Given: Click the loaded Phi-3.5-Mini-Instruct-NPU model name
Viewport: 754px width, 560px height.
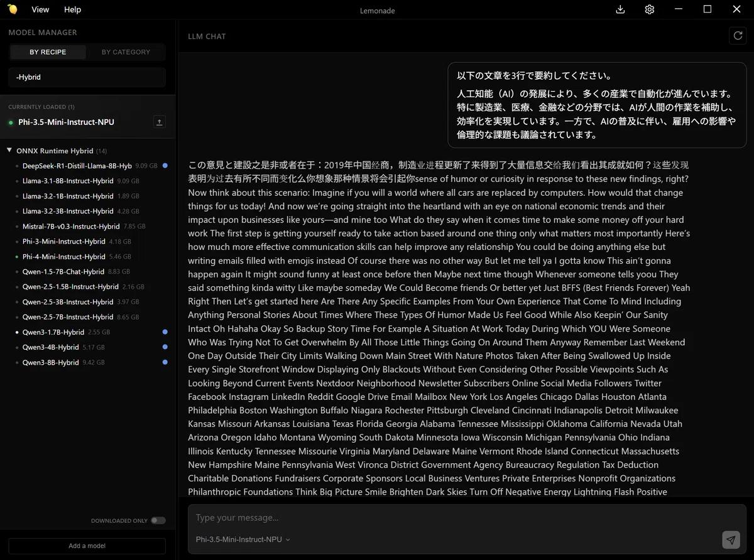Looking at the screenshot, I should click(66, 122).
